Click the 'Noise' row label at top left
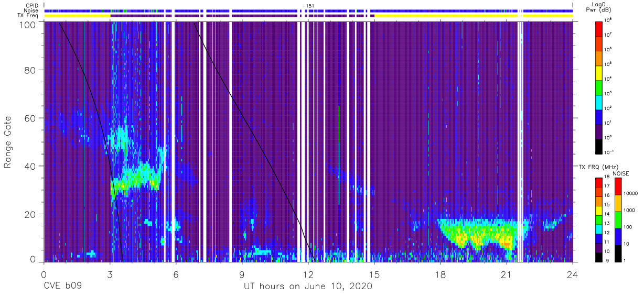Viewport: 644px width, 297px height. coord(32,10)
